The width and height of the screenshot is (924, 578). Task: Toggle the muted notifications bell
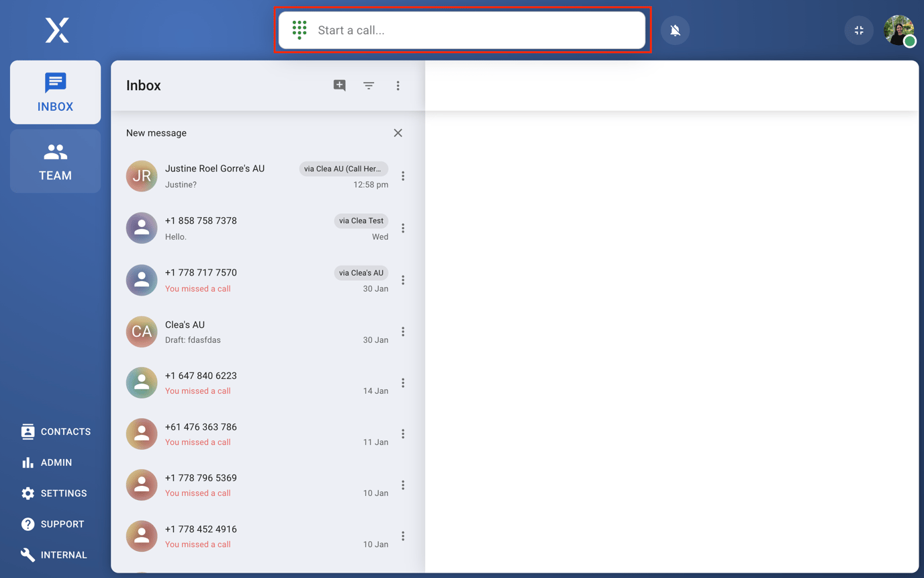click(x=675, y=30)
